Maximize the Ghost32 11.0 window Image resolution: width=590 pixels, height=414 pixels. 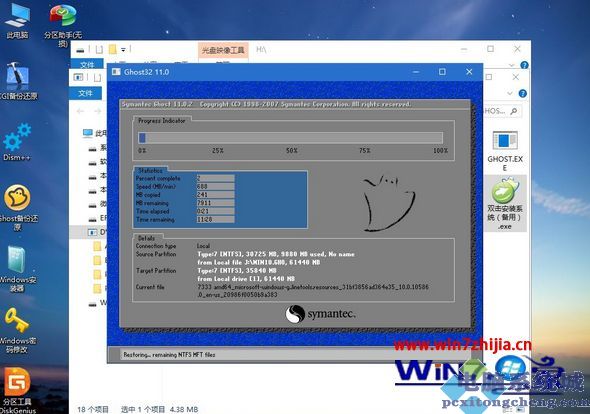tap(442, 72)
